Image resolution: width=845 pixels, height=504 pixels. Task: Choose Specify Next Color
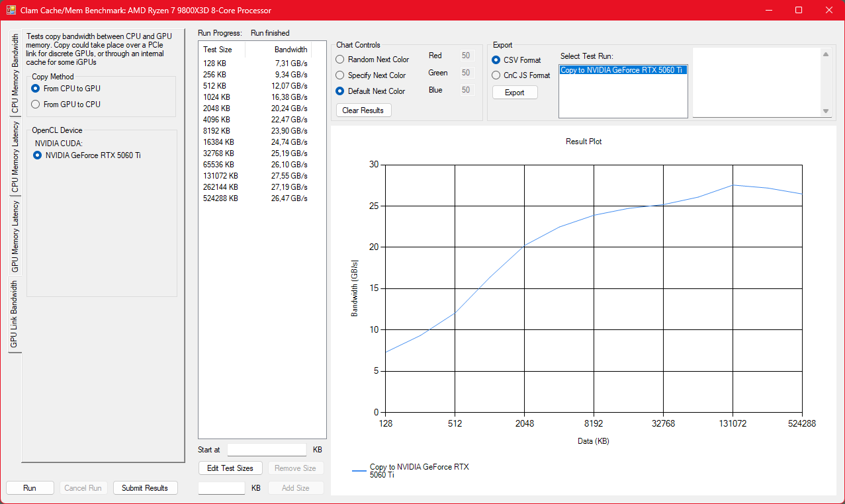371,75
